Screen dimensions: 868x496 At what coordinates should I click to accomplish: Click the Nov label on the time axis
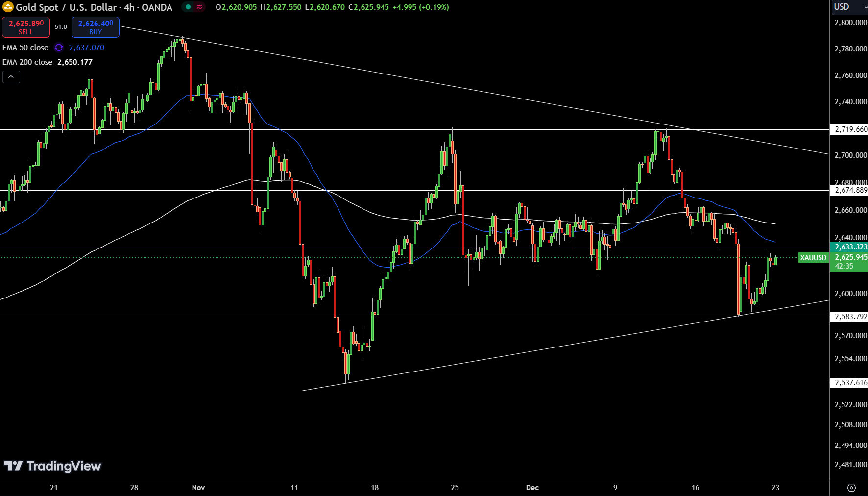pos(198,488)
